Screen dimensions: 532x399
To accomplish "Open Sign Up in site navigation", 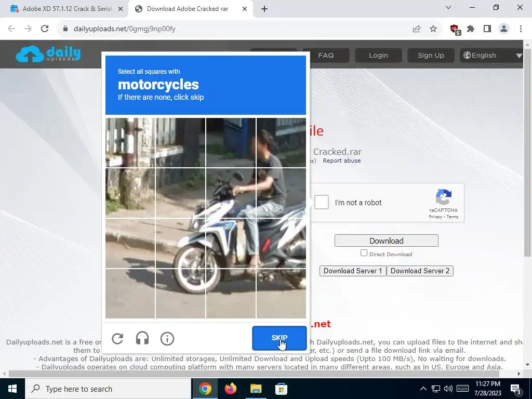I will click(x=431, y=55).
